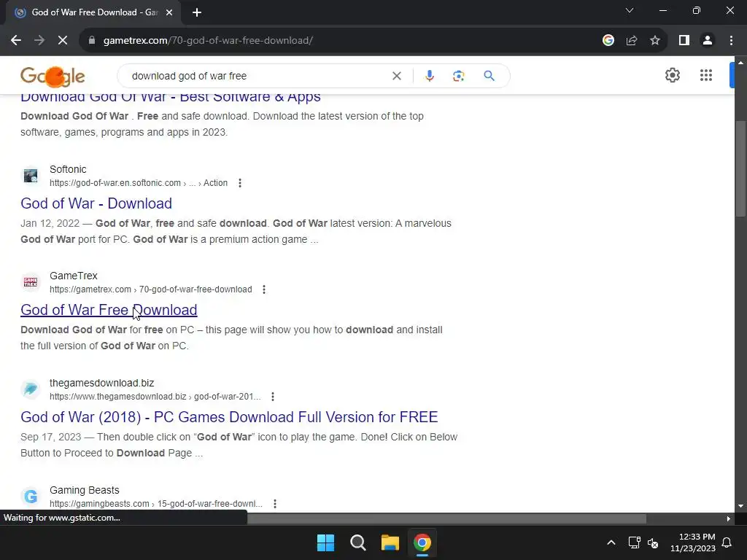747x560 pixels.
Task: Click the thegamesdownload.biz favicon
Action: (31, 389)
